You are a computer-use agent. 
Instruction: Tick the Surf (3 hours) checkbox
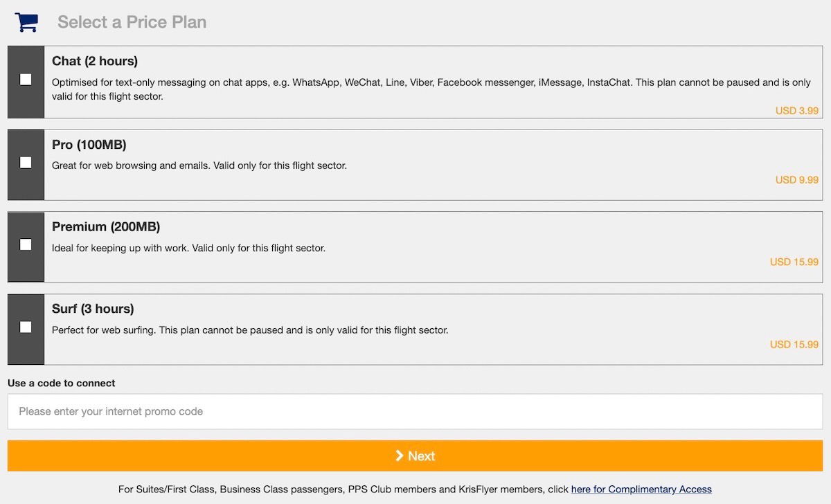(x=26, y=327)
